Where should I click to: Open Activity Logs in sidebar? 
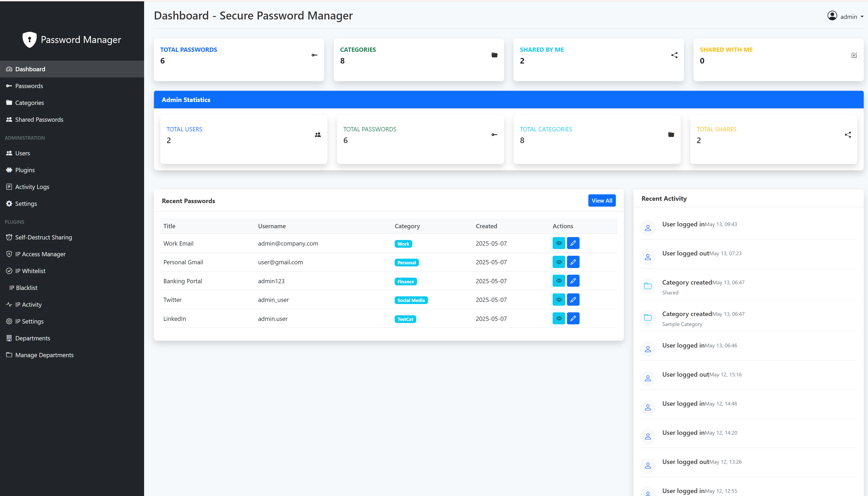click(72, 187)
